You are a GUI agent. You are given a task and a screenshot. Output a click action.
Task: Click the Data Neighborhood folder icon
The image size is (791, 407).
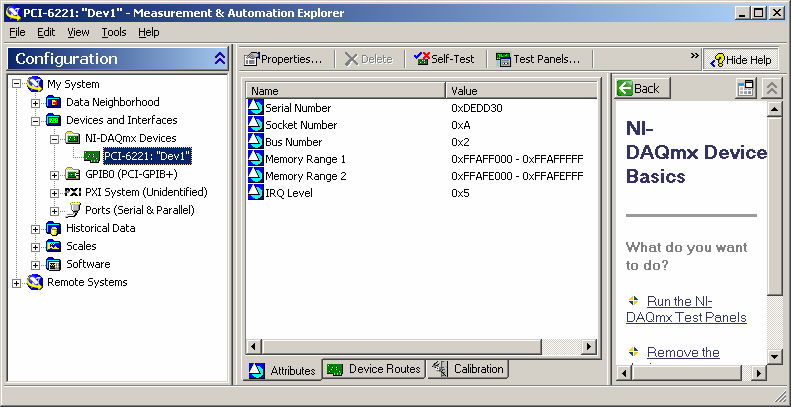(53, 102)
